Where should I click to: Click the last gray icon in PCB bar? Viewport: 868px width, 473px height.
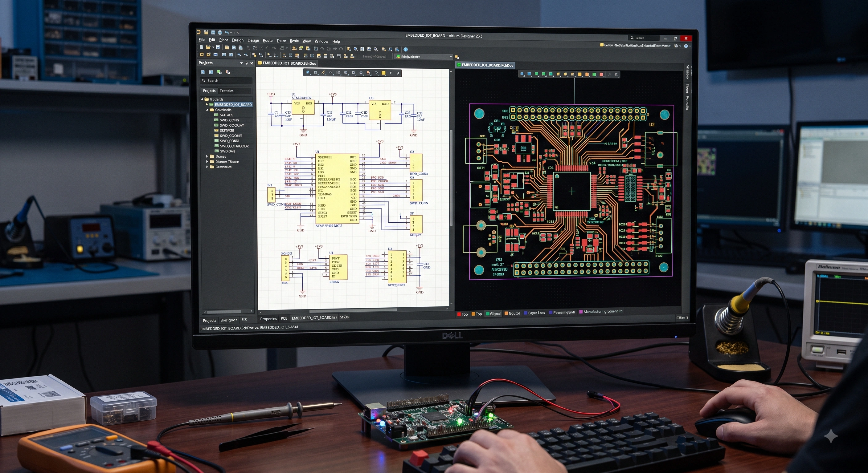616,75
